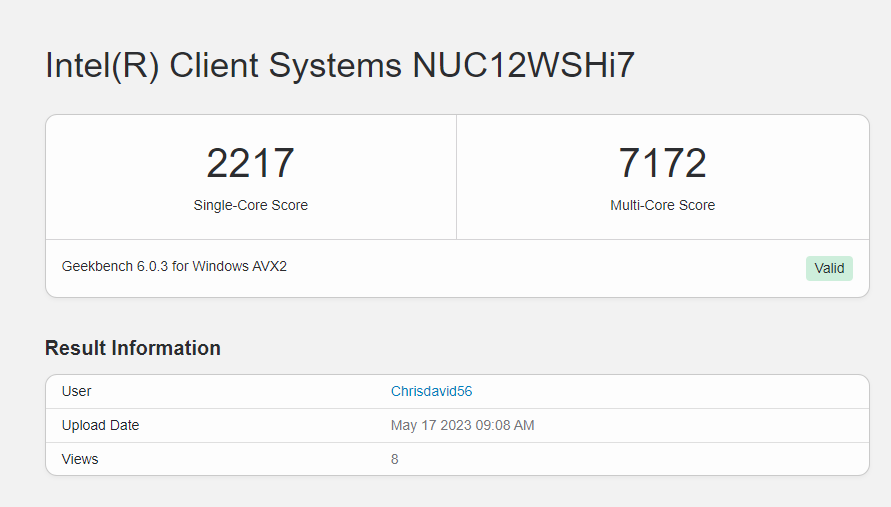The height and width of the screenshot is (507, 891).
Task: Click the 'Windows AVX2' platform text
Action: click(240, 267)
